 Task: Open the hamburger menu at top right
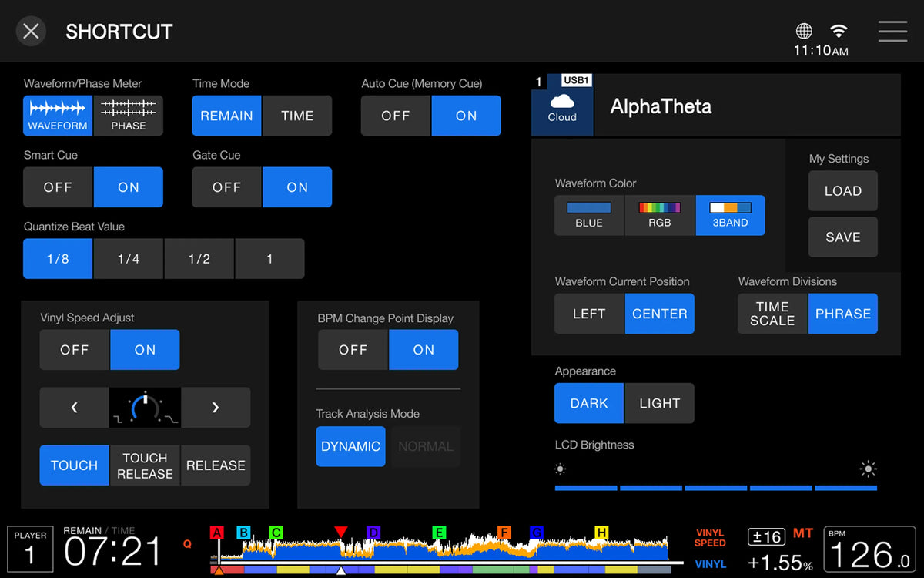pos(892,32)
